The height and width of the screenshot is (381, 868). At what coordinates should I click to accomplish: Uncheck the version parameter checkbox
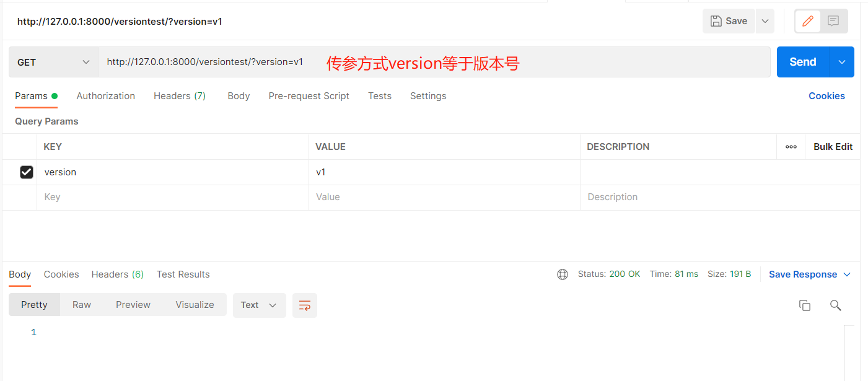[x=27, y=172]
